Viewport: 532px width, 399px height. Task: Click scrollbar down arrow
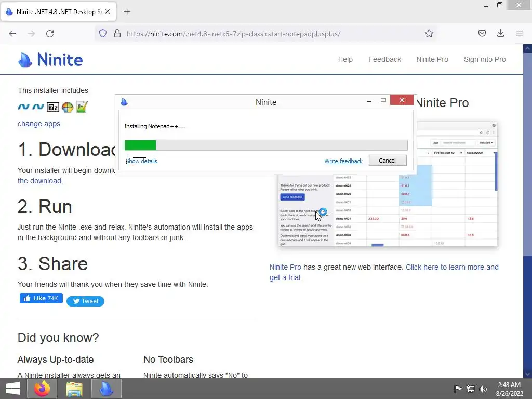(x=527, y=374)
